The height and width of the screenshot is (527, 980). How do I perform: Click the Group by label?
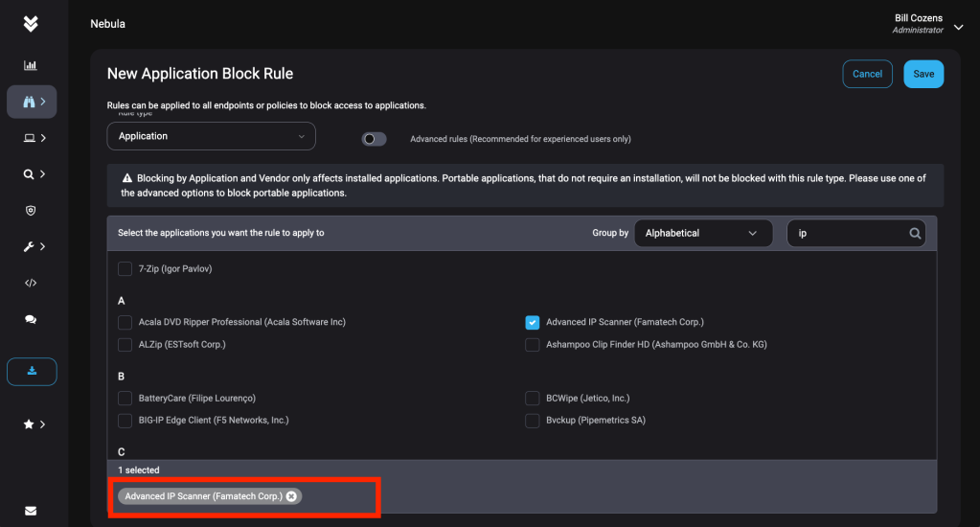coord(610,233)
